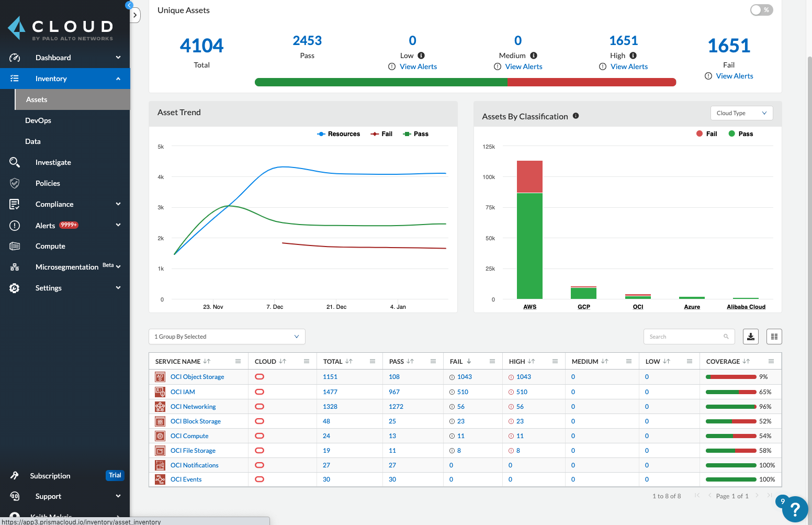
Task: Toggle Pass in classification chart legend
Action: point(741,134)
